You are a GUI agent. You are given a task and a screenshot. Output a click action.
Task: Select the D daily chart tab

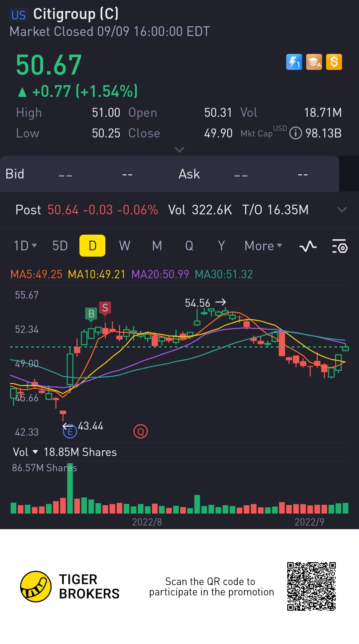click(92, 246)
